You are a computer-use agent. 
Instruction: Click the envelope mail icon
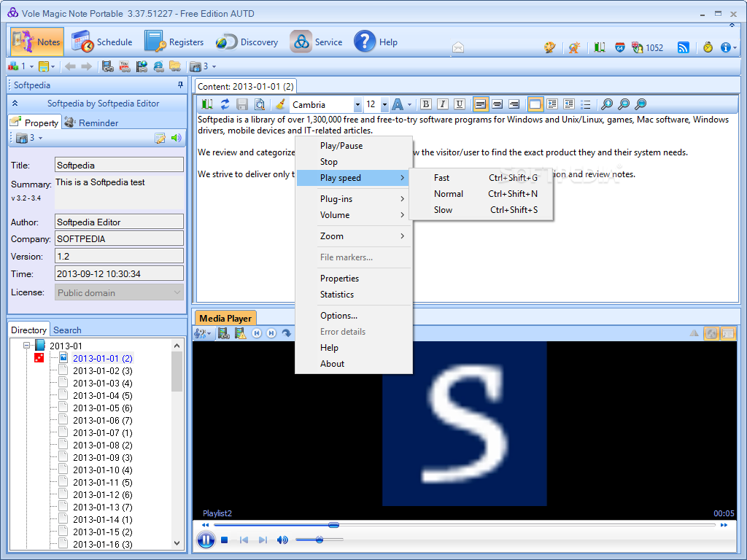pyautogui.click(x=458, y=47)
